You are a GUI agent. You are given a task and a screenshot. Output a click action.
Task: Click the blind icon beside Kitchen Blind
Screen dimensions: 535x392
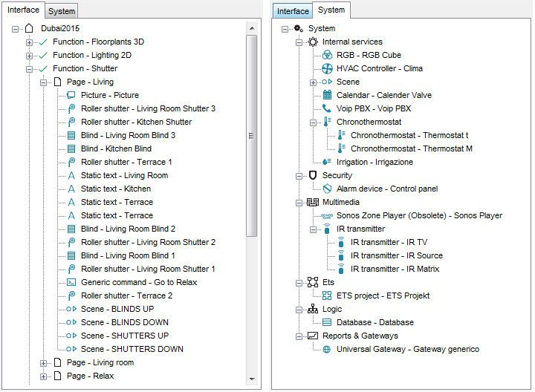pyautogui.click(x=71, y=148)
